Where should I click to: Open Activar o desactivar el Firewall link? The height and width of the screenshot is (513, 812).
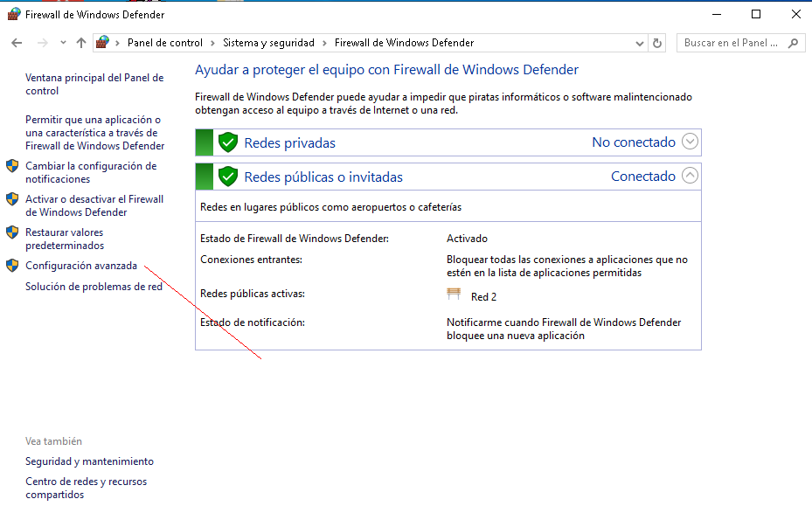[x=94, y=205]
